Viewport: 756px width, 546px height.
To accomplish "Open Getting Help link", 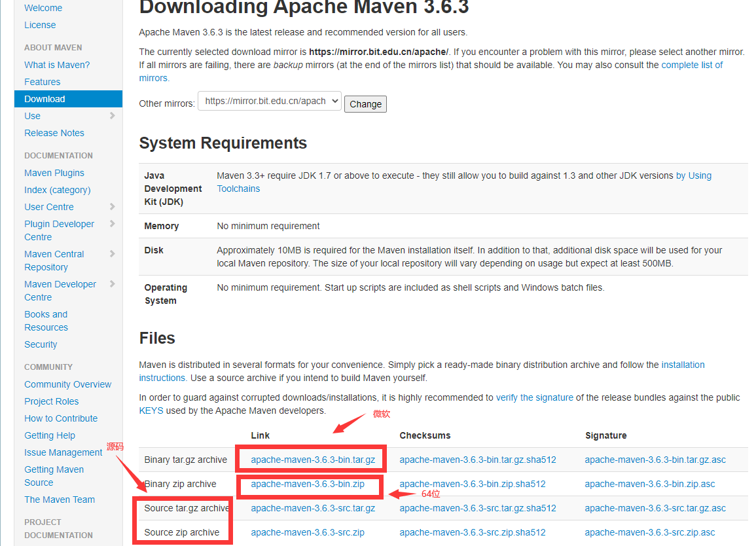I will pos(50,435).
